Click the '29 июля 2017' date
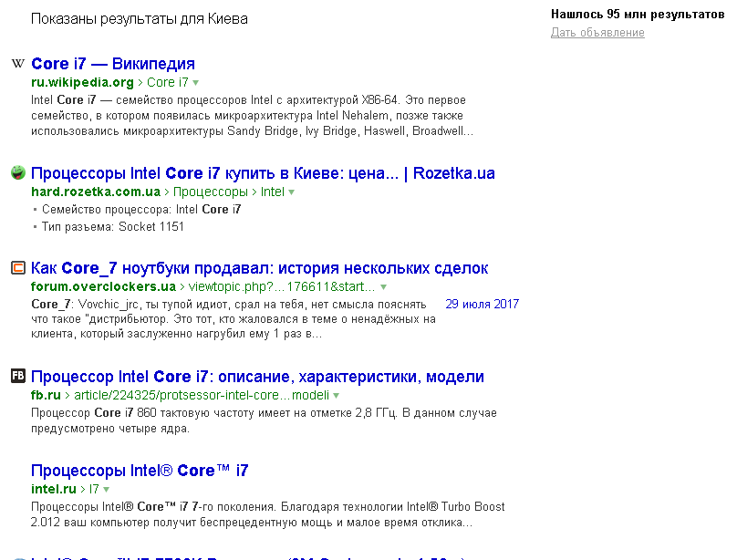The height and width of the screenshot is (560, 737). click(x=483, y=304)
